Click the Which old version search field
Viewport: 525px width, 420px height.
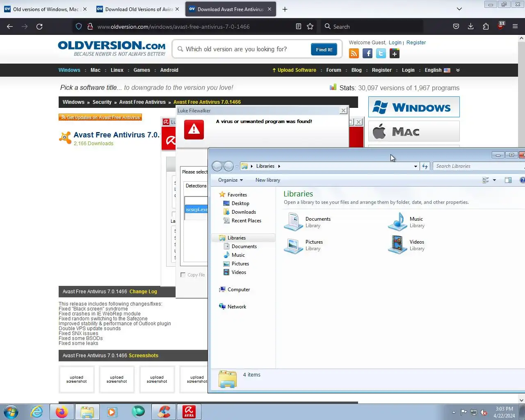click(244, 49)
